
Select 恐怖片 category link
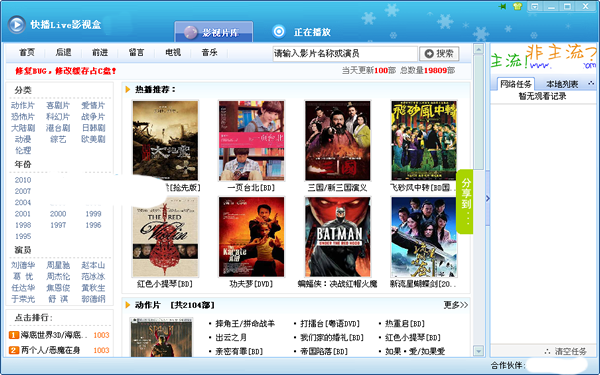pyautogui.click(x=23, y=117)
